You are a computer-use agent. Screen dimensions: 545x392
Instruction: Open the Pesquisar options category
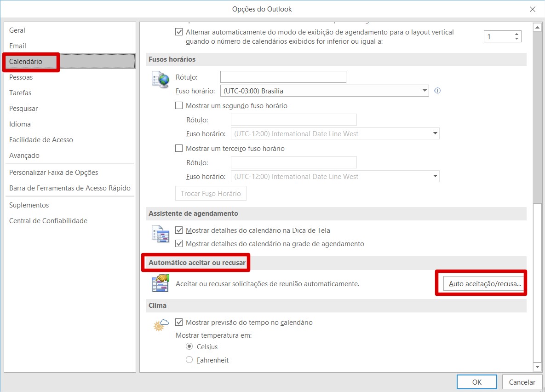click(x=69, y=109)
